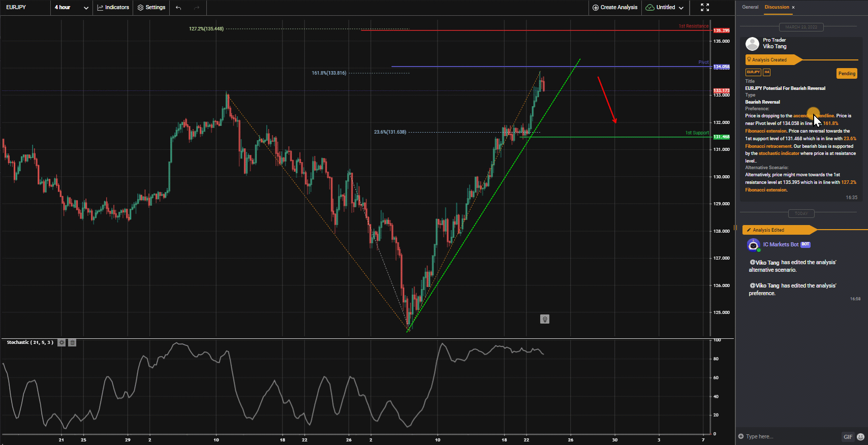Click the stochastic indicator link
The width and height of the screenshot is (868, 445).
point(779,153)
